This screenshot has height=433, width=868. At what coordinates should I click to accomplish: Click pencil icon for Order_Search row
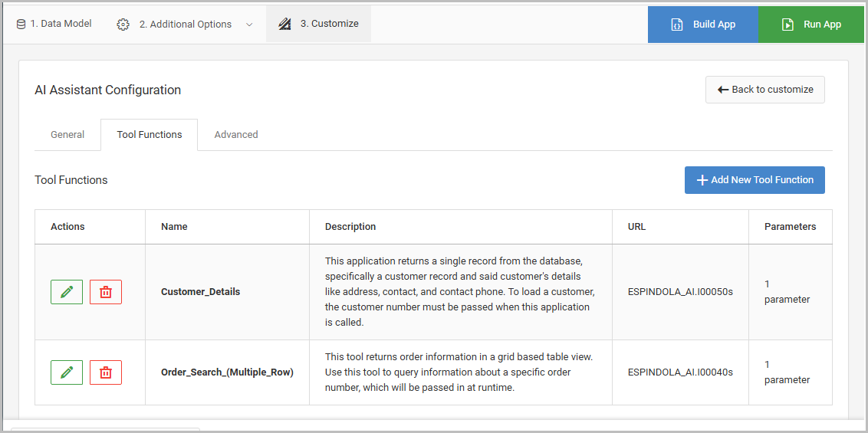[x=67, y=372]
